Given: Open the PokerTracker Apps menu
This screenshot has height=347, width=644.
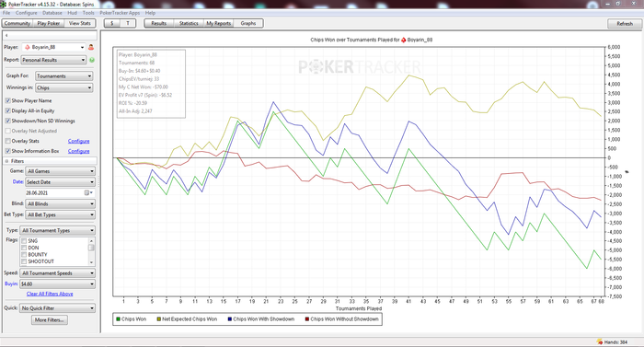Looking at the screenshot, I should [120, 13].
